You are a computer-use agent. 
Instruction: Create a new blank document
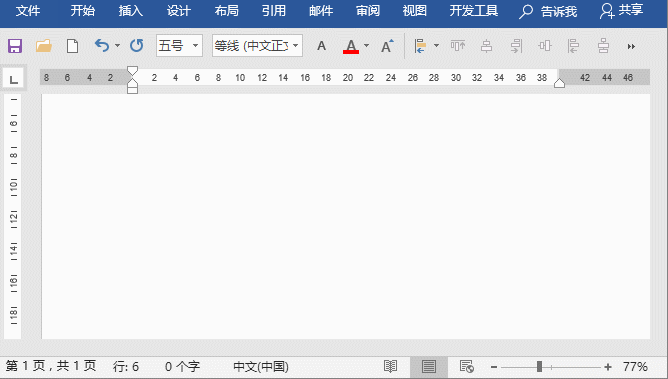tap(72, 46)
